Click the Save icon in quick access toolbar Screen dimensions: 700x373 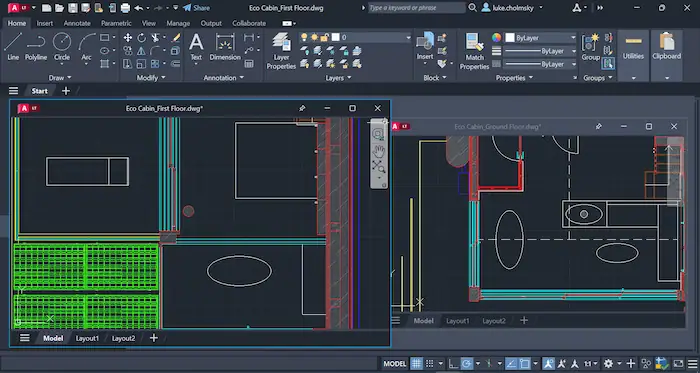(73, 8)
